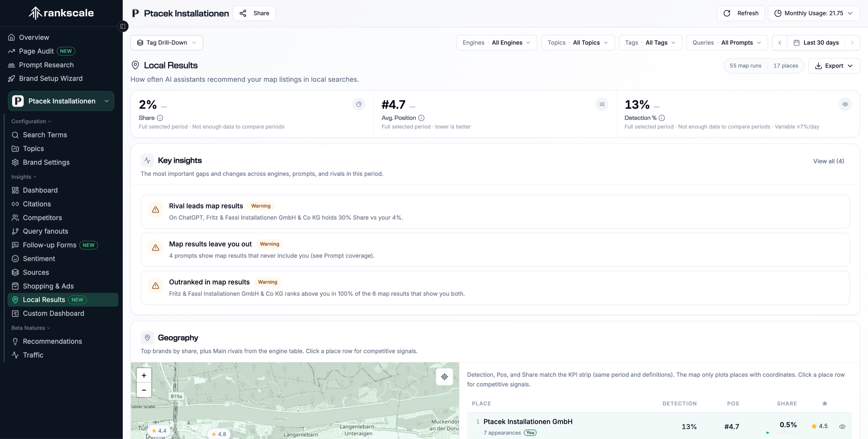Click the Avg. Position info icon

421,118
